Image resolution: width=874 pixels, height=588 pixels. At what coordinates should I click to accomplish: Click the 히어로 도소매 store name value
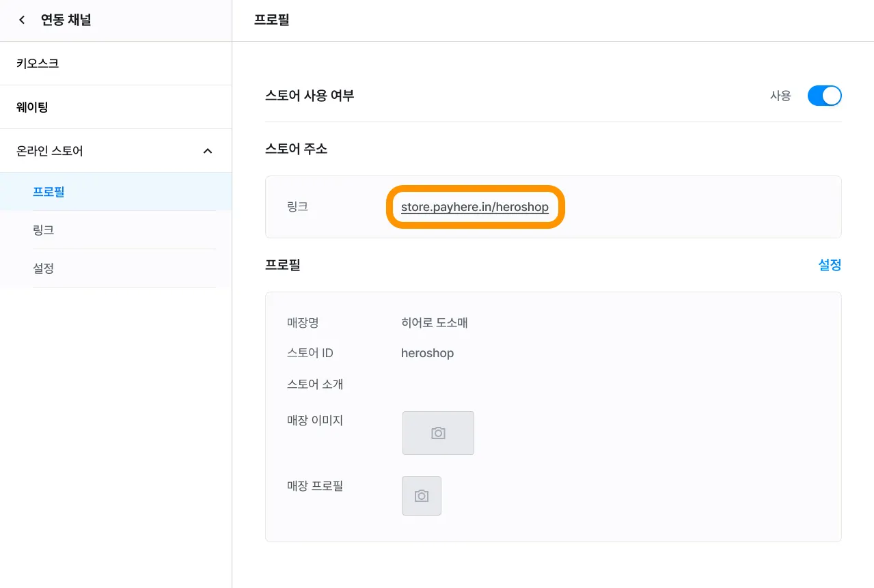coord(435,323)
